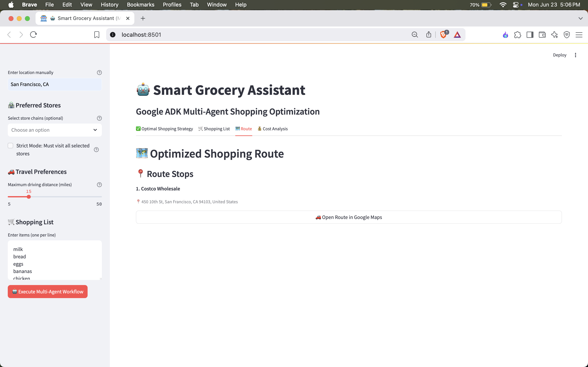Click the bookmark icon in toolbar
Screen dimensions: 588x367
tap(96, 35)
